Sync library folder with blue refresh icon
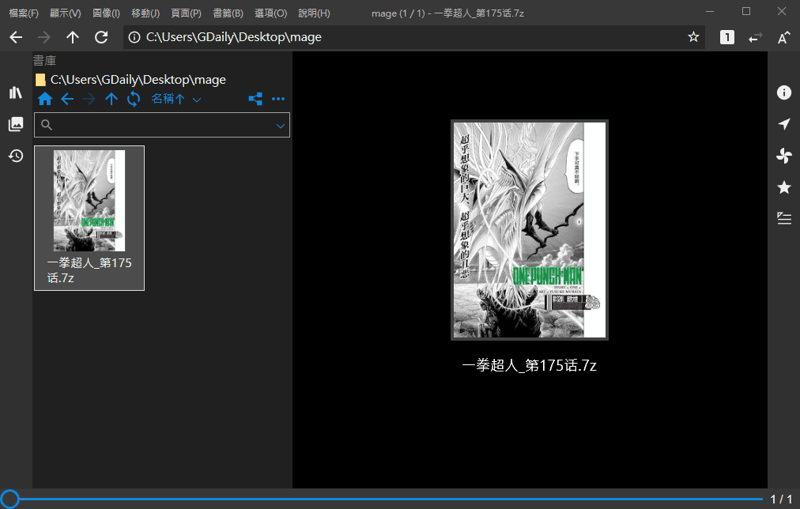Viewport: 800px width, 509px height. pyautogui.click(x=134, y=99)
